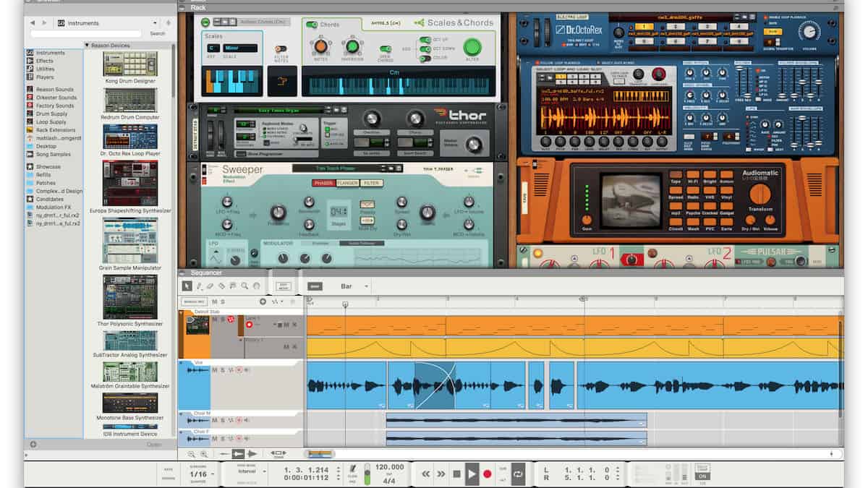868x488 pixels.
Task: Click the transport Rewind button
Action: coord(426,474)
